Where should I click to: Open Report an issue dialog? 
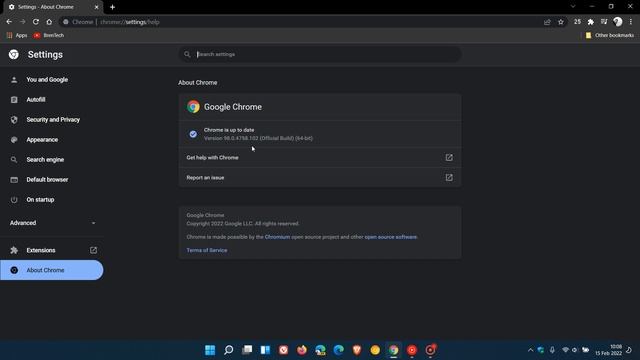point(320,178)
